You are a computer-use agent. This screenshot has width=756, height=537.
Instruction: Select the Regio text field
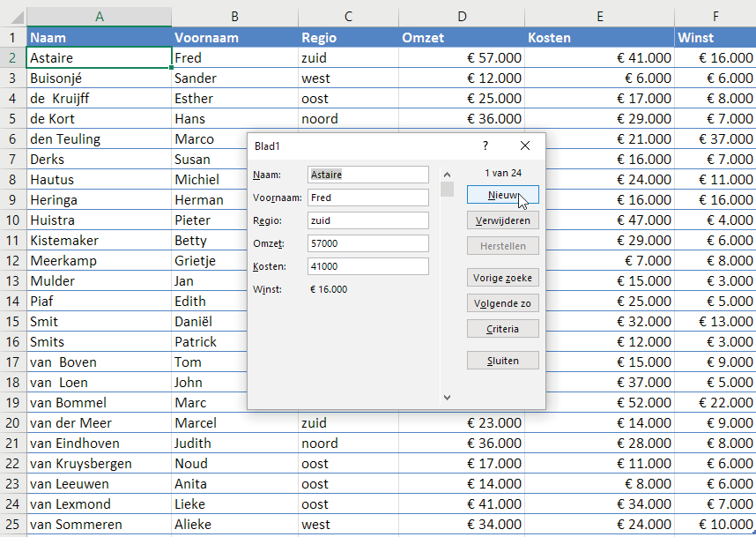coord(367,220)
